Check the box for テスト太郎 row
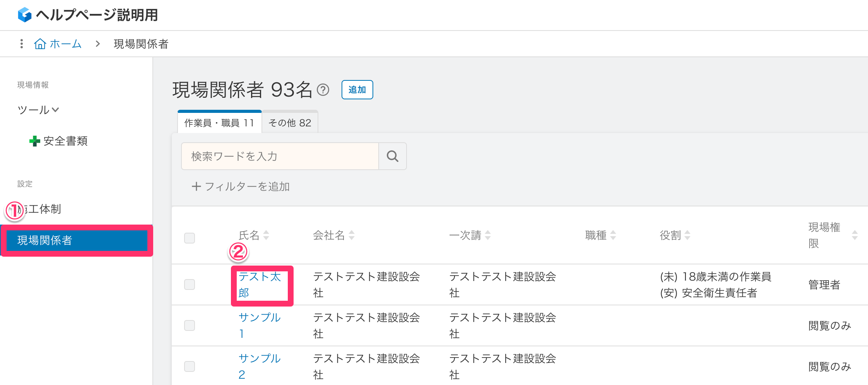Image resolution: width=868 pixels, height=385 pixels. coord(190,284)
